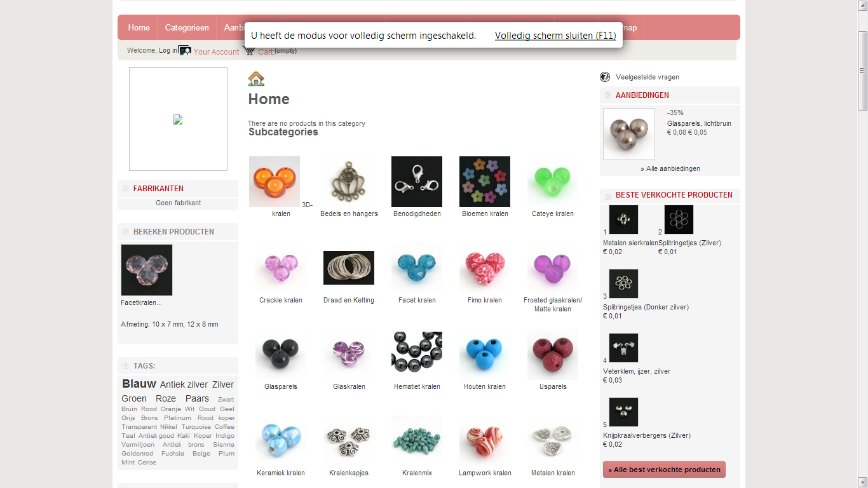Click arrow icon beside Aanbiedingen heading
The height and width of the screenshot is (488, 868).
click(x=608, y=95)
